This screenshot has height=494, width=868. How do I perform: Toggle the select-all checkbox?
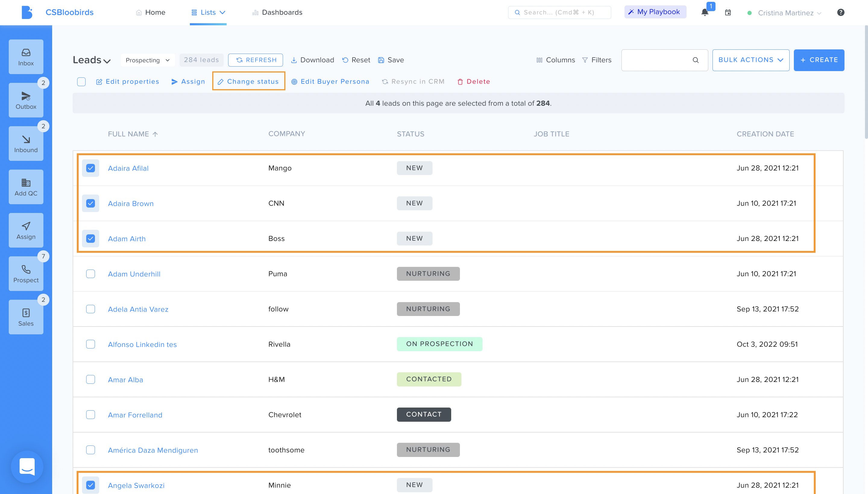click(x=81, y=82)
